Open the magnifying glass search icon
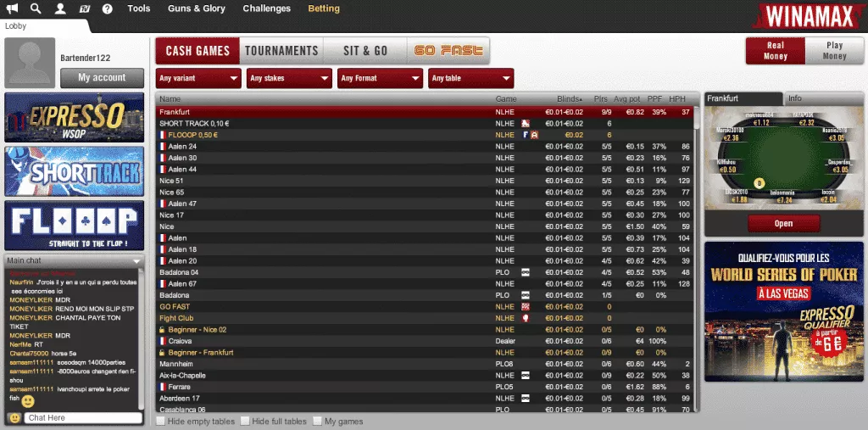This screenshot has width=868, height=430. (x=36, y=8)
